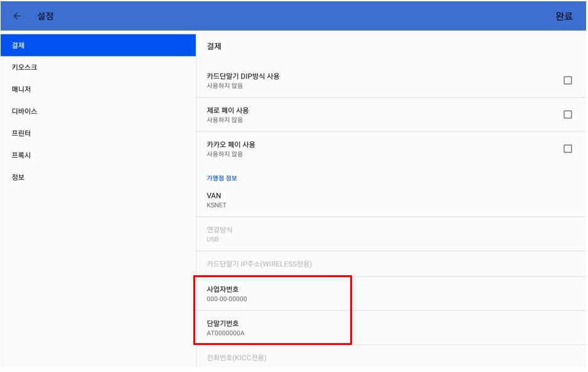This screenshot has width=588, height=372.
Task: Open the 연결방식 USB option
Action: point(391,234)
